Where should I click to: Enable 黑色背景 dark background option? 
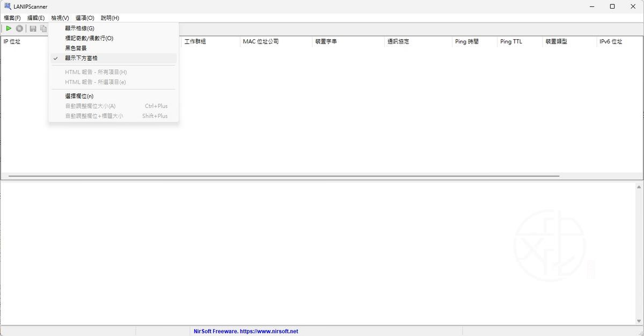pyautogui.click(x=76, y=48)
